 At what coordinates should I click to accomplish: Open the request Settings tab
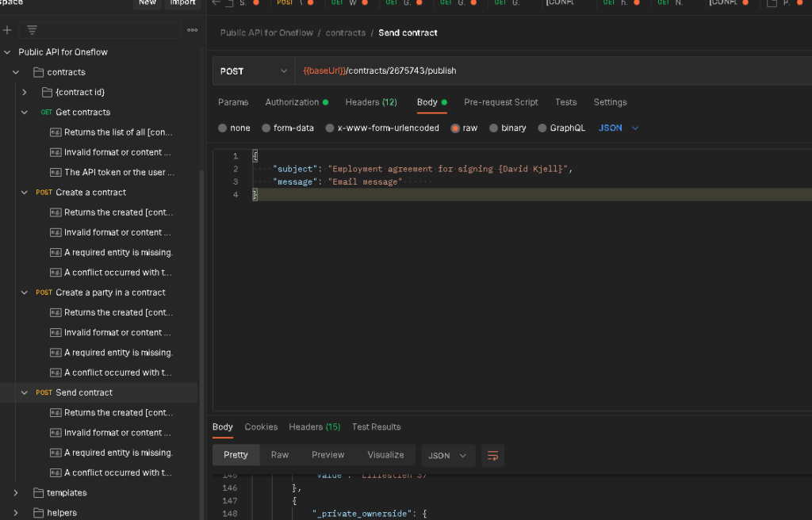(610, 102)
